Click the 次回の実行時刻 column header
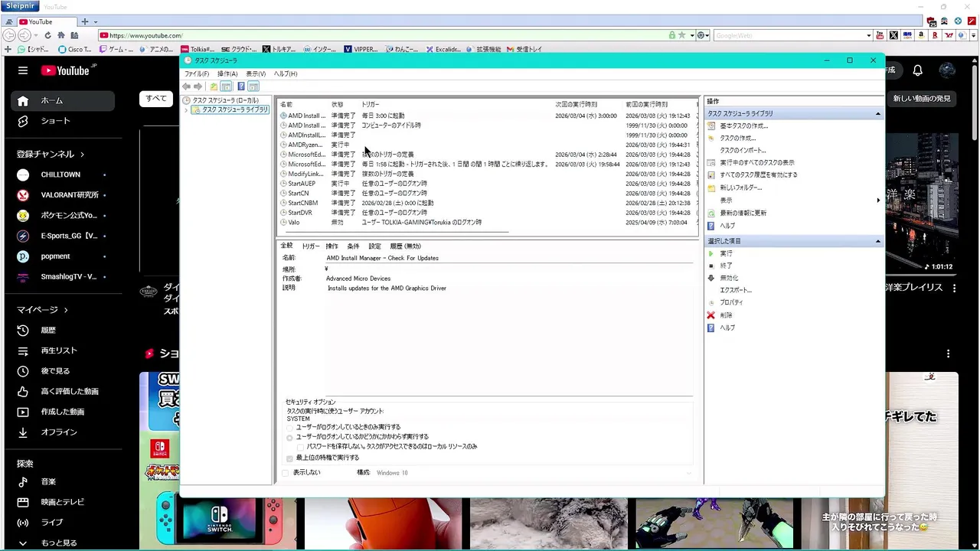Screen dimensions: 980x551 pyautogui.click(x=576, y=104)
